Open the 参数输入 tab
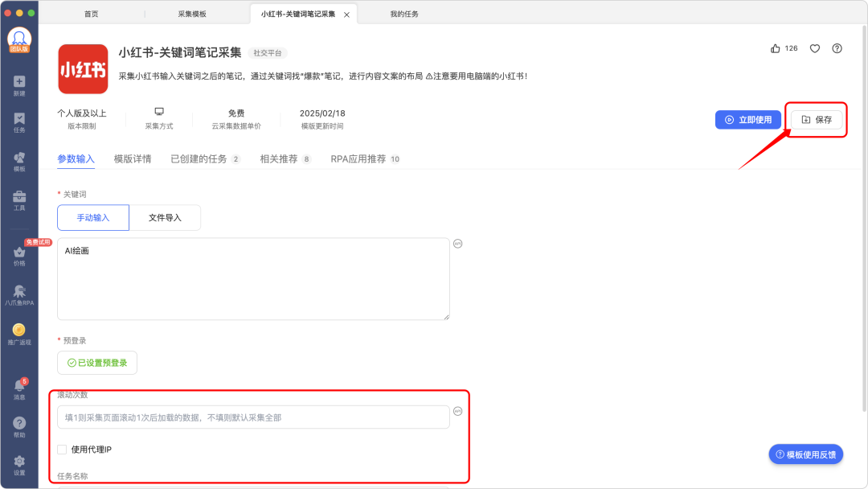The width and height of the screenshot is (868, 489). point(76,159)
